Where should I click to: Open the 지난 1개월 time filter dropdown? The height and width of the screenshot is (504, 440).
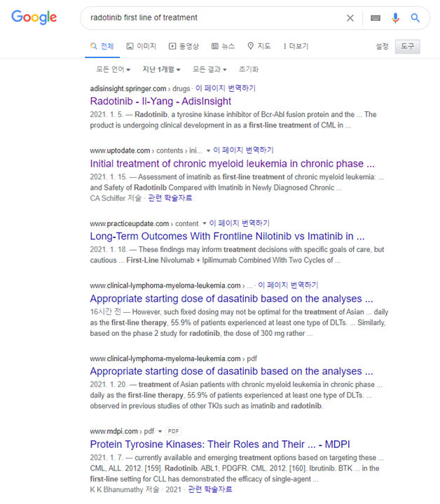click(161, 69)
